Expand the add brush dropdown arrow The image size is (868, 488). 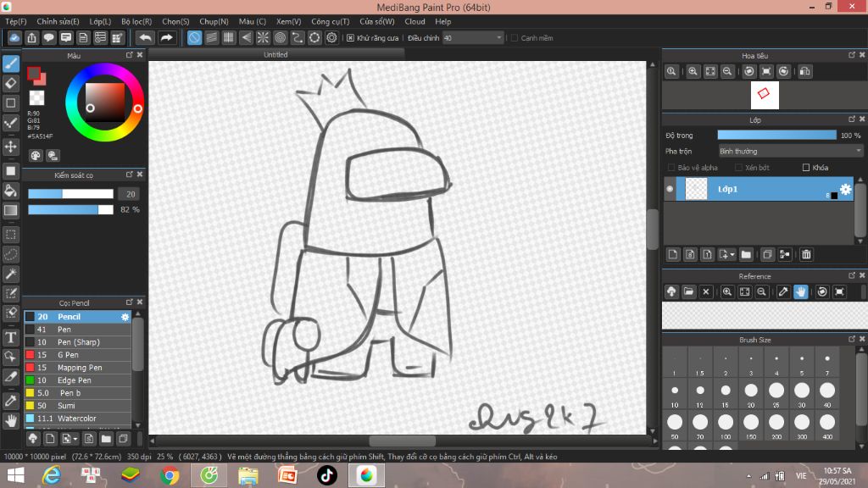pos(75,440)
